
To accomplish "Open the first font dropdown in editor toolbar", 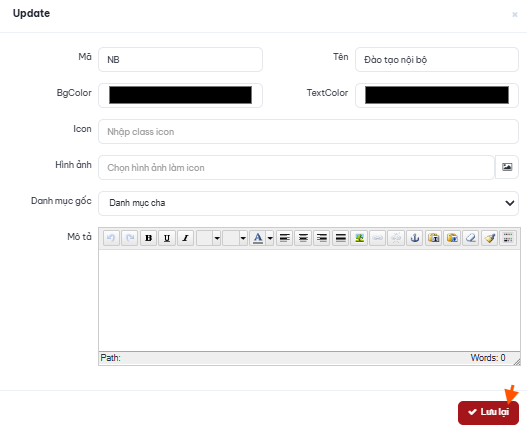I will (208, 238).
